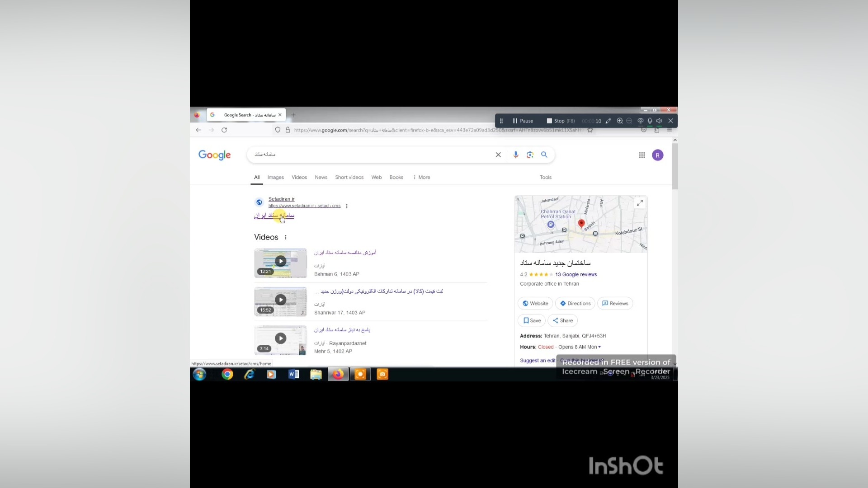Open the Firefox hamburger menu
This screenshot has width=868, height=488.
pyautogui.click(x=670, y=130)
